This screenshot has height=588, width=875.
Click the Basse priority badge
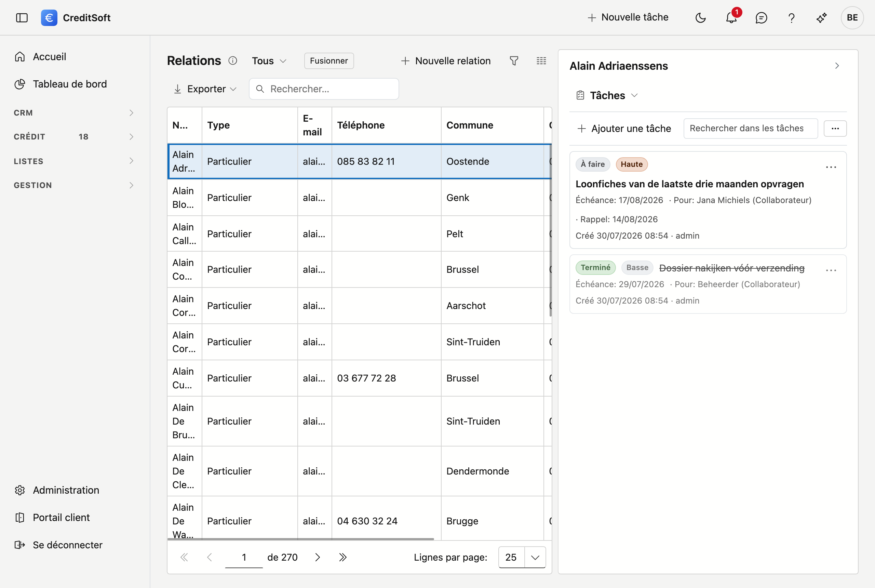click(637, 267)
